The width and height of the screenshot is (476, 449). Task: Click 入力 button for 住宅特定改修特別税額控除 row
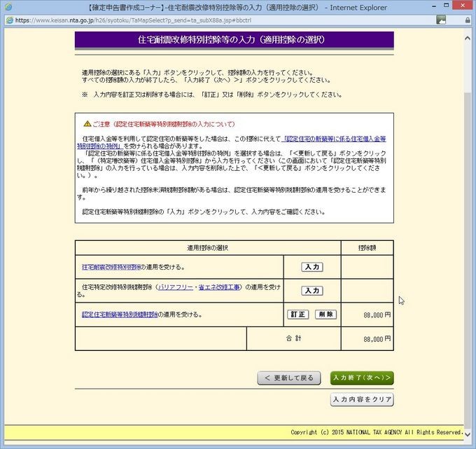[312, 291]
